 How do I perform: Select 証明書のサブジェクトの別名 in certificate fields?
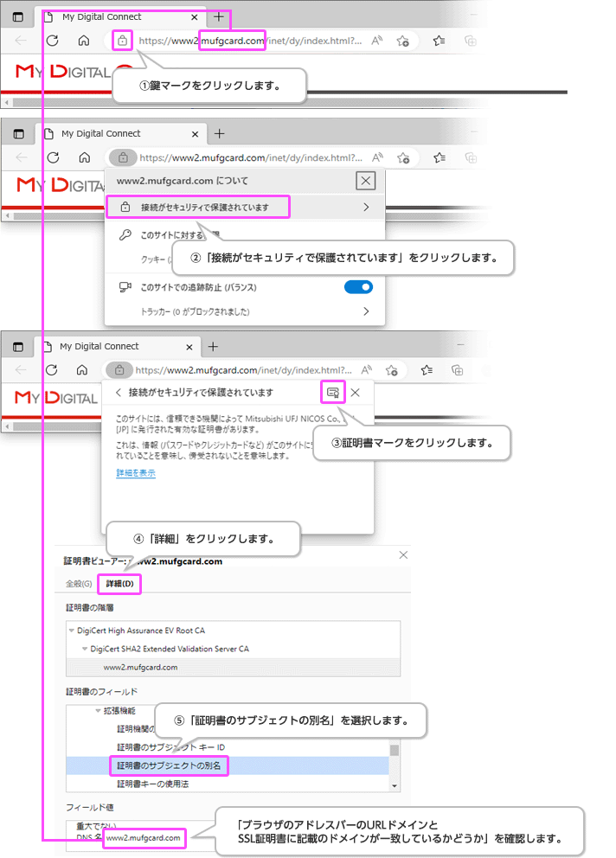point(168,765)
